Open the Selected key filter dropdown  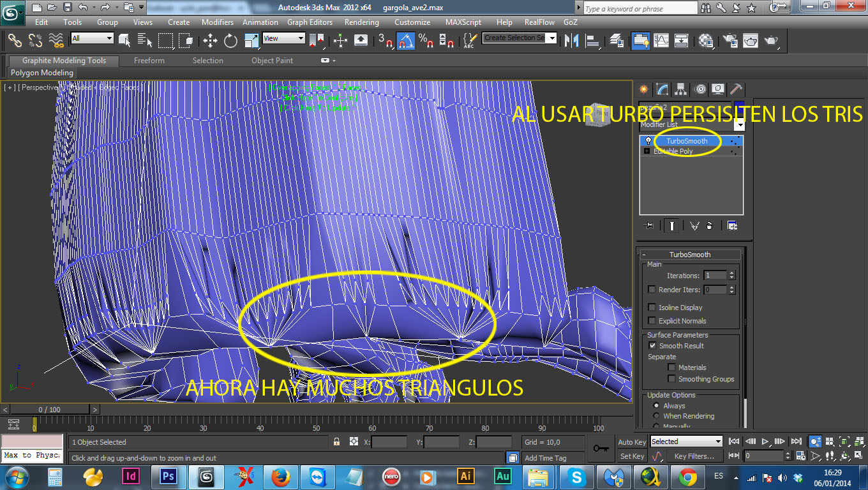686,442
